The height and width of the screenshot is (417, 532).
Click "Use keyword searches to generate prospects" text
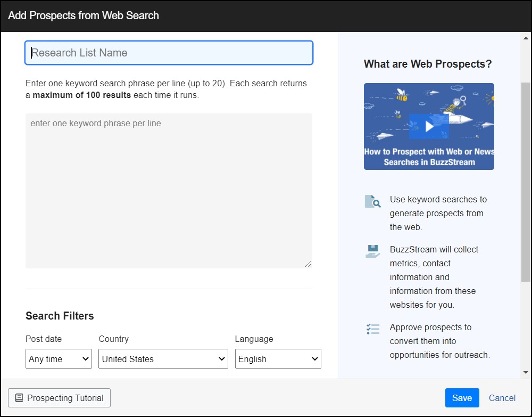(438, 213)
